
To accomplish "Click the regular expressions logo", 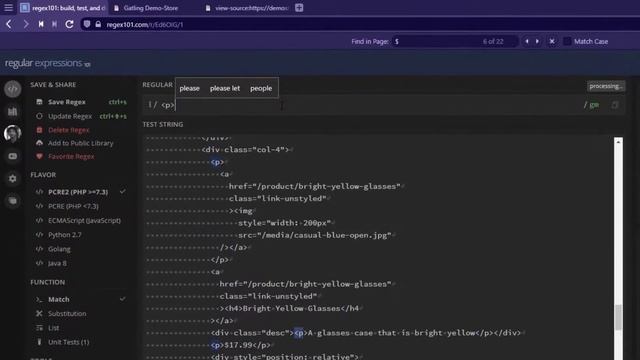I will 47,63.
